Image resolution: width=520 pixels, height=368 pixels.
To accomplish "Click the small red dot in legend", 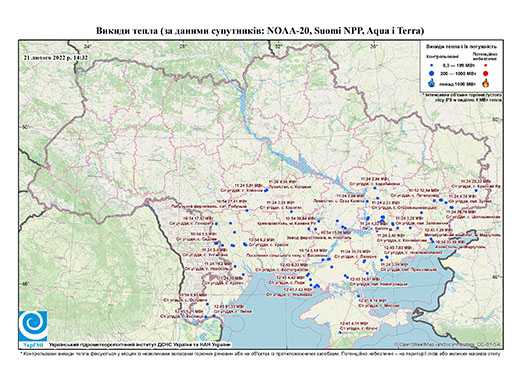I will [x=486, y=66].
